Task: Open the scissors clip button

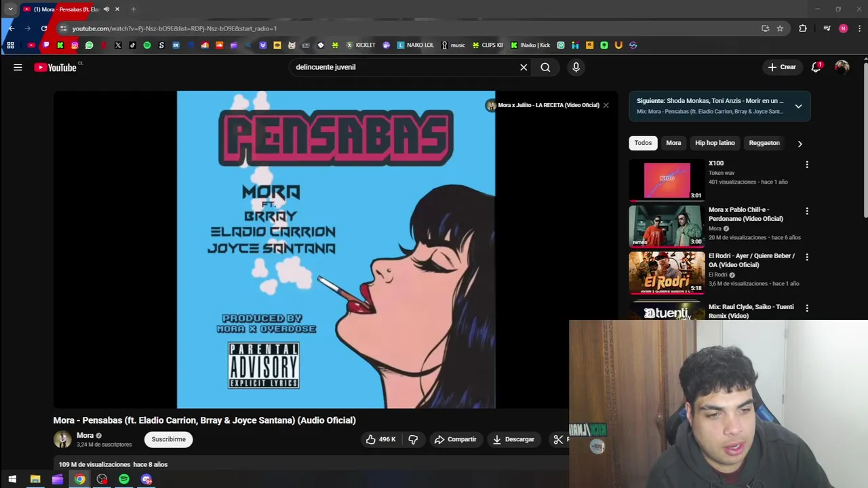Action: coord(558,439)
